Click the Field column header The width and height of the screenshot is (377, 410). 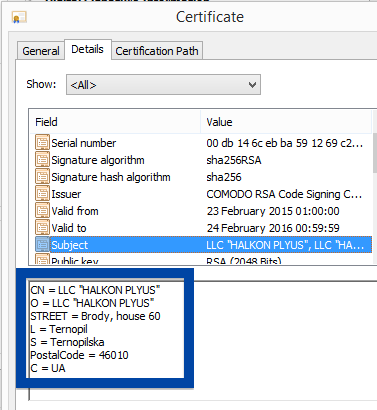(115, 122)
